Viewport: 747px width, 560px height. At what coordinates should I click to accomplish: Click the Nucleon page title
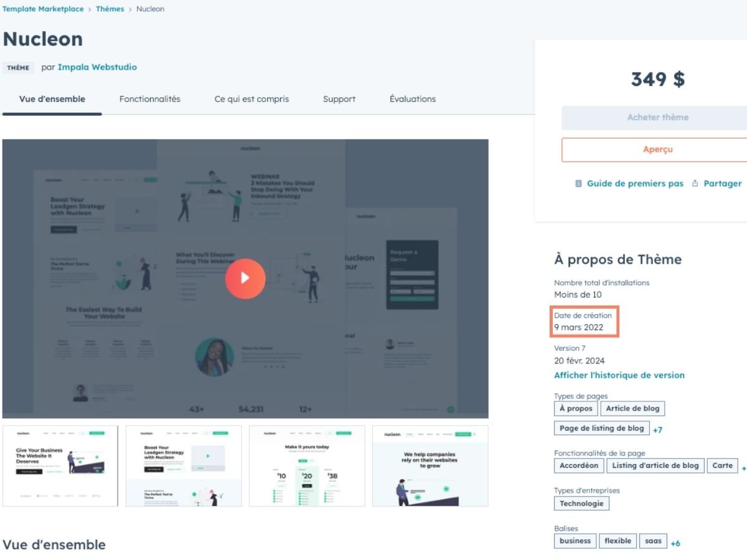pyautogui.click(x=42, y=39)
